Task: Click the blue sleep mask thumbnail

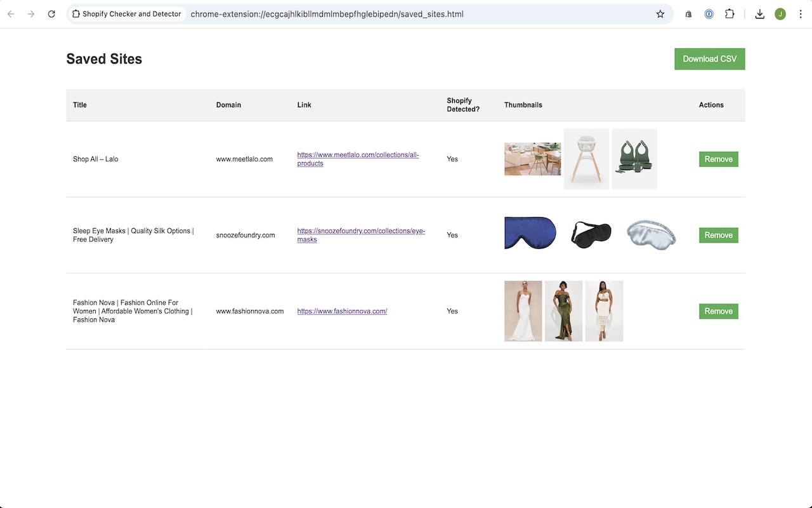Action: 530,234
